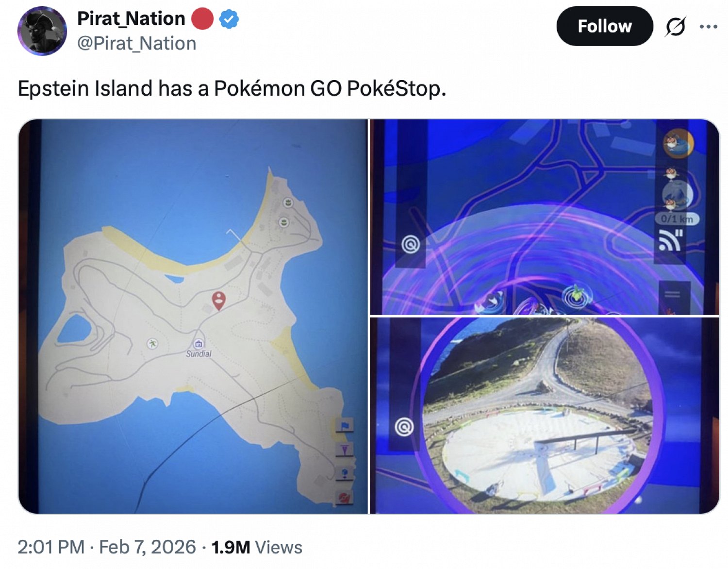Click the tweet text about PokéStop

pos(232,88)
